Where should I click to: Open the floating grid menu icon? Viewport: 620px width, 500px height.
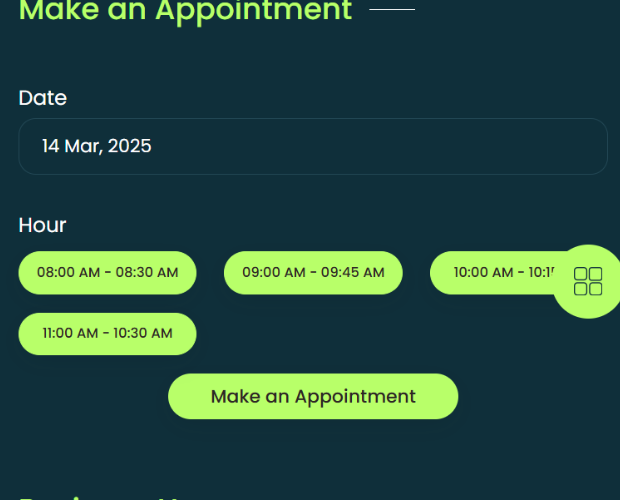588,281
